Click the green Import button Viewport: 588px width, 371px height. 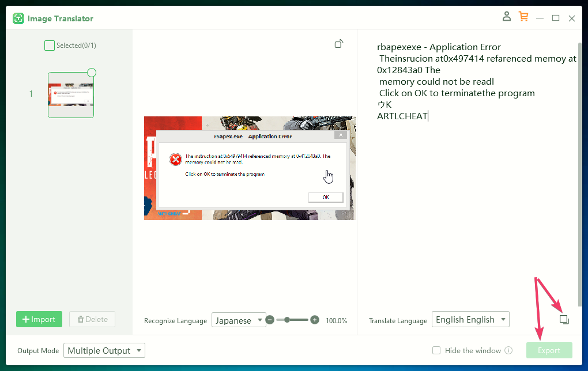[x=39, y=319]
